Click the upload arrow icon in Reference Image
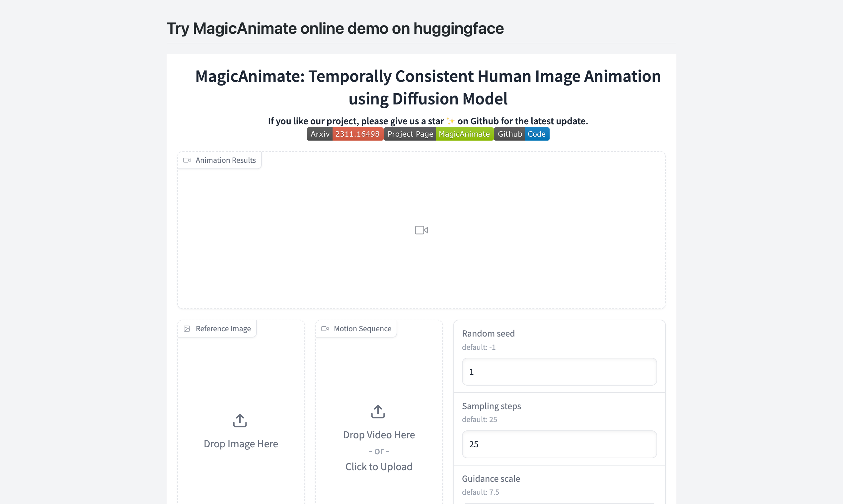Viewport: 843px width, 504px height. click(240, 420)
